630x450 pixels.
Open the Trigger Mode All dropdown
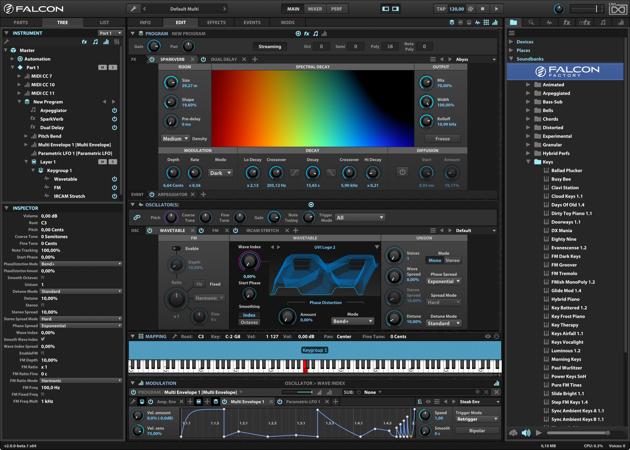click(359, 217)
